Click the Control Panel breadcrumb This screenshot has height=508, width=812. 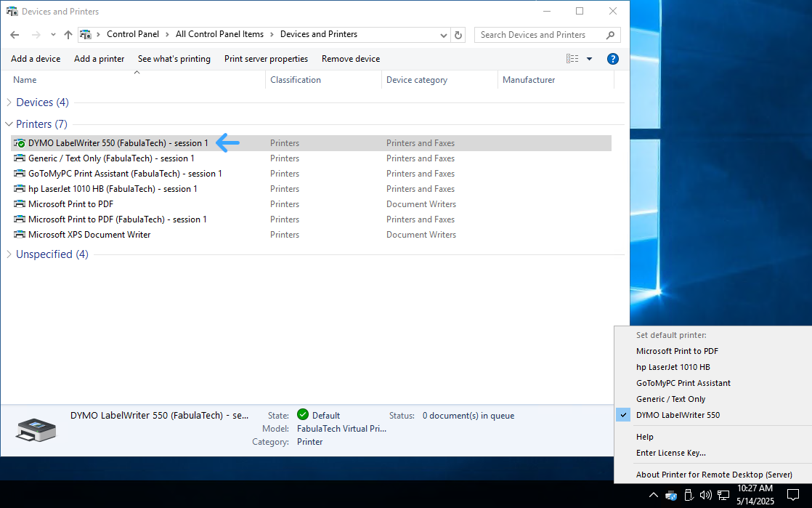(133, 34)
